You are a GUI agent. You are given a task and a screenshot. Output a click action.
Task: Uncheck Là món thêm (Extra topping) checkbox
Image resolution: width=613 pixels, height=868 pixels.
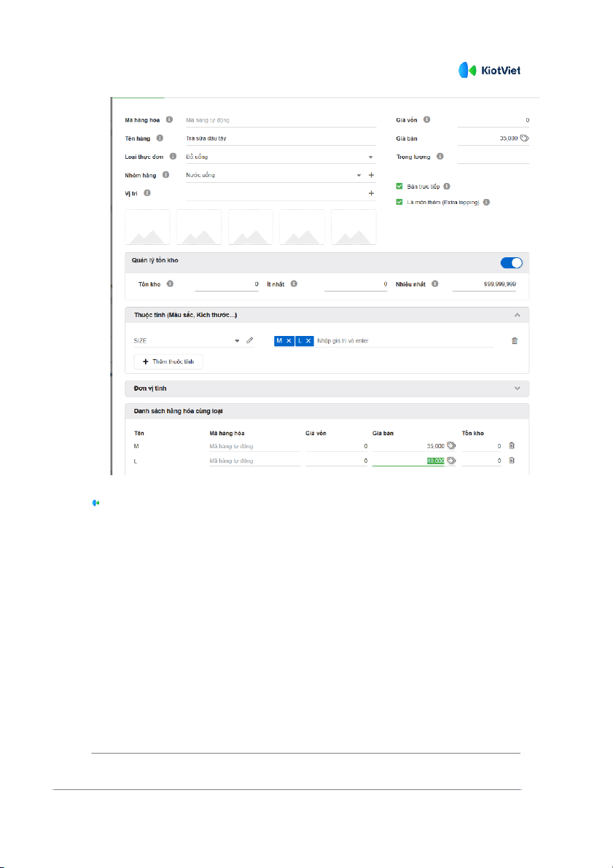tap(399, 202)
